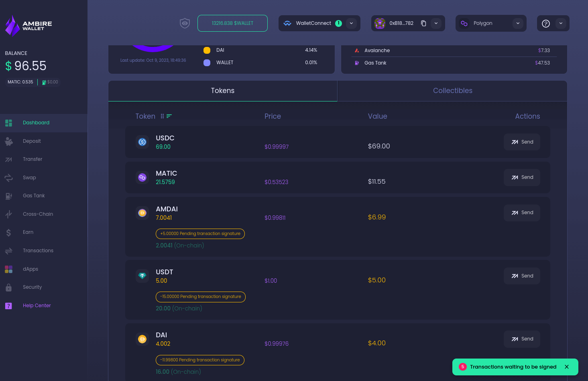Open the dApps page link
Viewport: 588px width, 381px height.
tap(44, 269)
